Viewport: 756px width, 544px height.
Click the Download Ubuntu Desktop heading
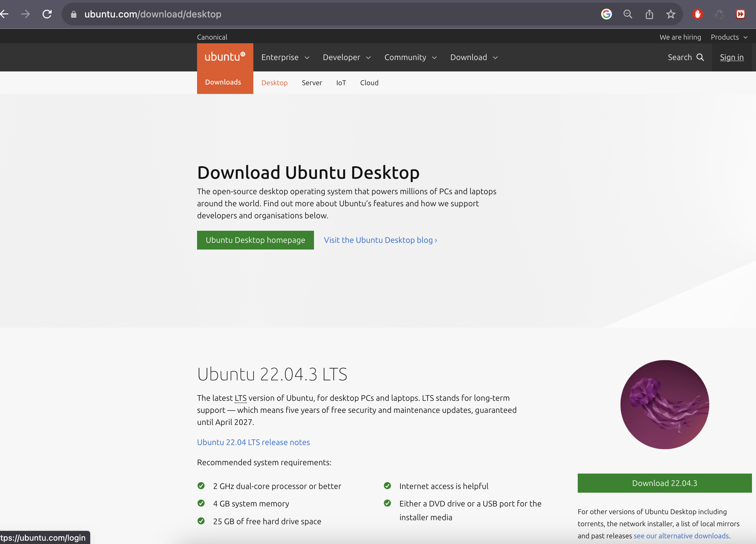tap(308, 172)
